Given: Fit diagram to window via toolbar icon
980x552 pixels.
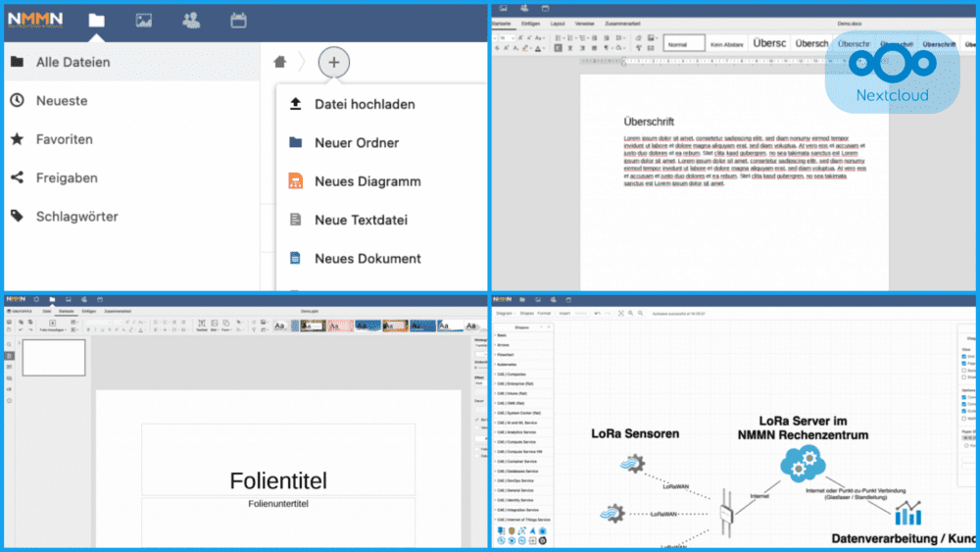Looking at the screenshot, I should tap(620, 313).
